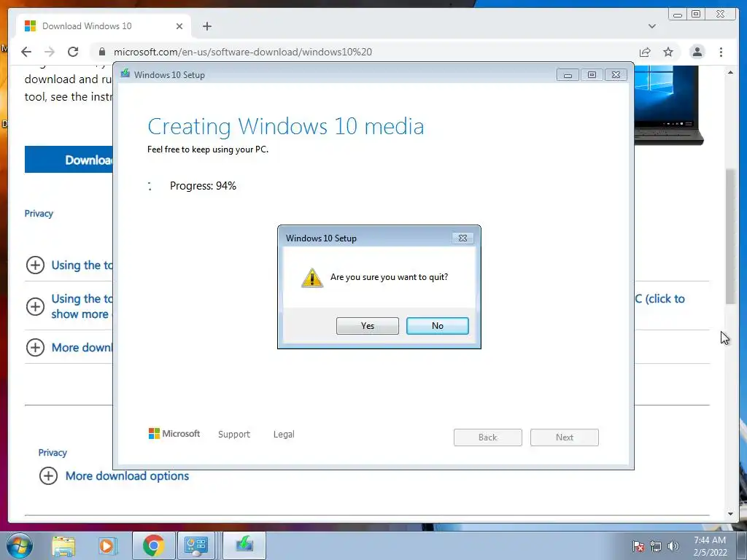Bookmark this page with star icon
The width and height of the screenshot is (747, 560).
[668, 52]
